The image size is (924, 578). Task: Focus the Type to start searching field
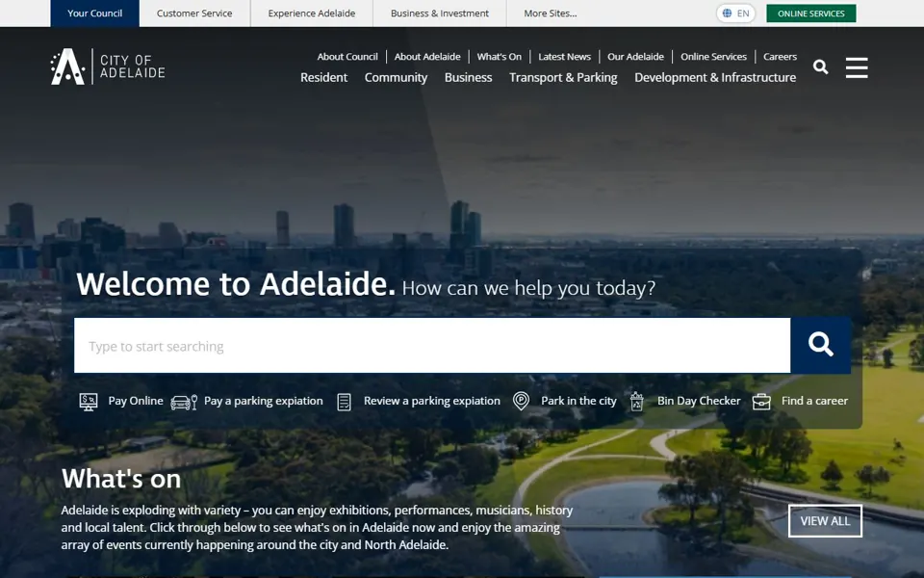pyautogui.click(x=432, y=346)
